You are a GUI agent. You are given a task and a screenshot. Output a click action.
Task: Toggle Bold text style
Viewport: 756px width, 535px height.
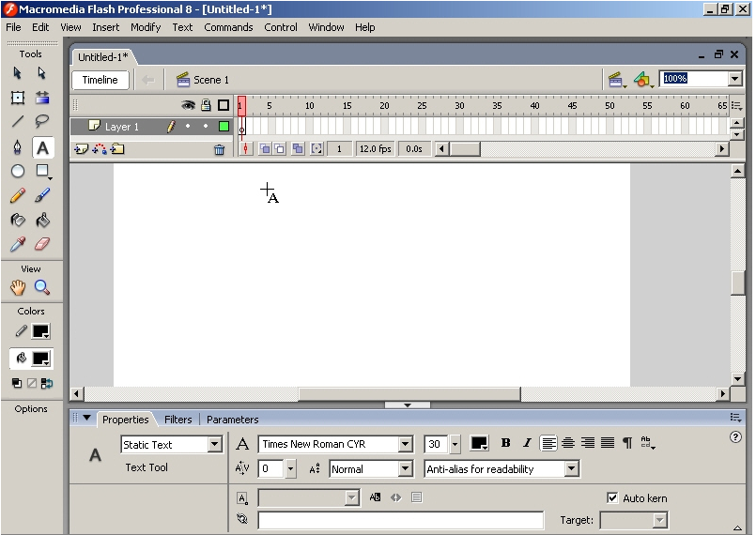point(505,443)
